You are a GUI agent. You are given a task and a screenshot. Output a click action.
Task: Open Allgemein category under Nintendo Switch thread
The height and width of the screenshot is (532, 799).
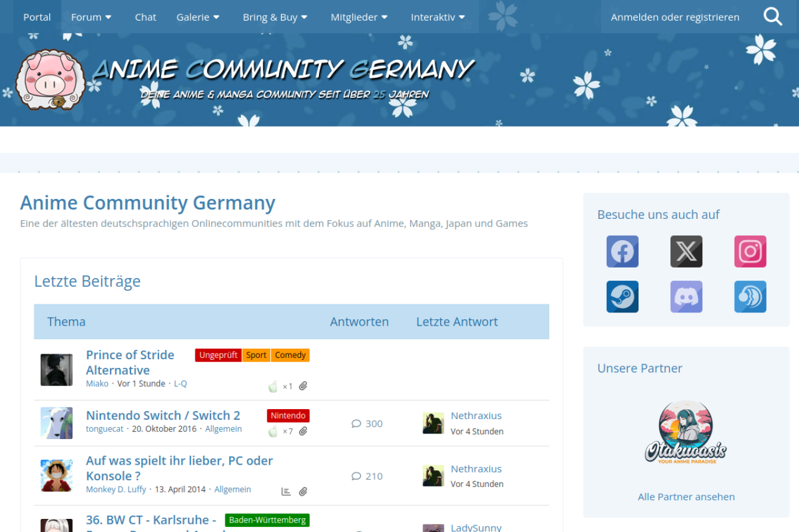click(x=223, y=429)
